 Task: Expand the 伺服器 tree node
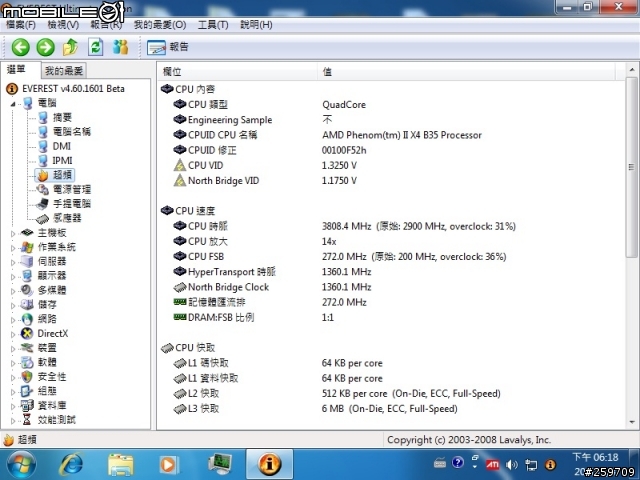[13, 262]
